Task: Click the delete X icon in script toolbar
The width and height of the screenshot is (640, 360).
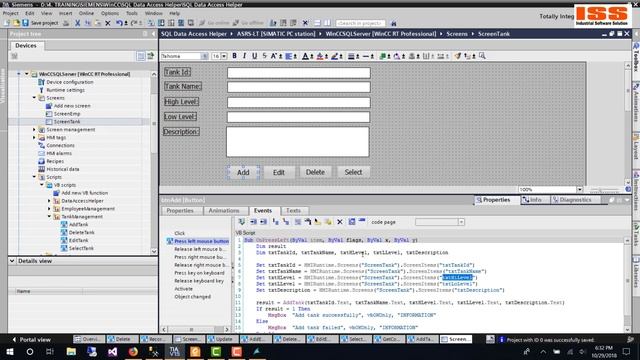Action: point(340,222)
